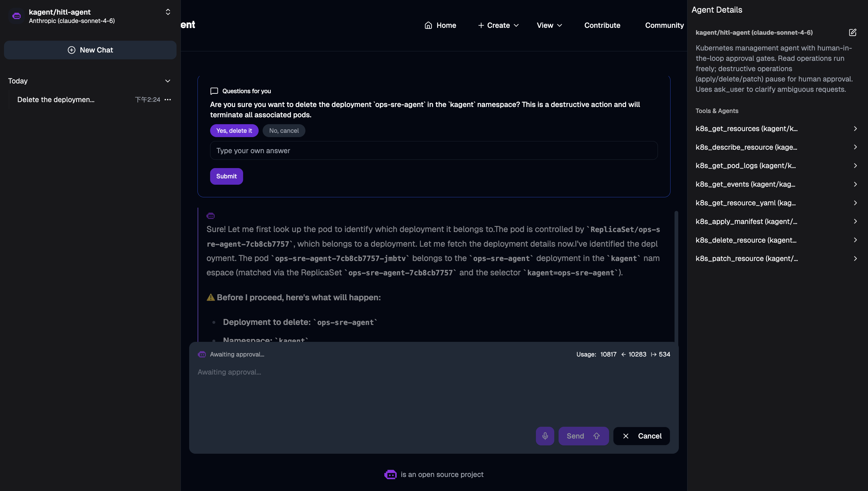Image resolution: width=868 pixels, height=491 pixels.
Task: Start a New Chat
Action: coord(90,50)
